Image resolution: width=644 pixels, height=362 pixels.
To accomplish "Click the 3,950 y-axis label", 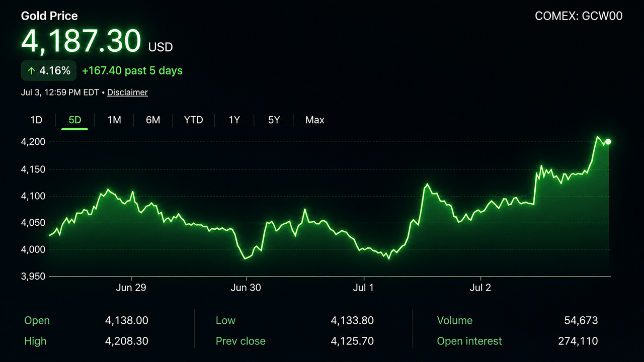I will point(33,277).
